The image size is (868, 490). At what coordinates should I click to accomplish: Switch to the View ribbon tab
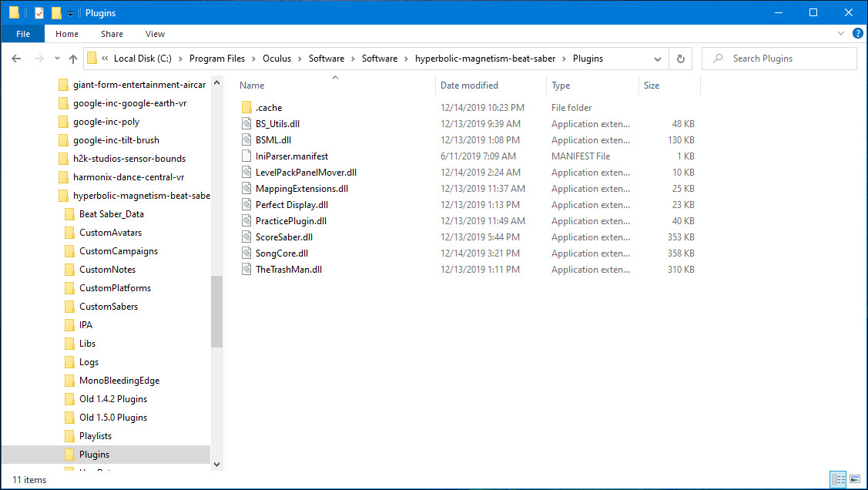(155, 34)
